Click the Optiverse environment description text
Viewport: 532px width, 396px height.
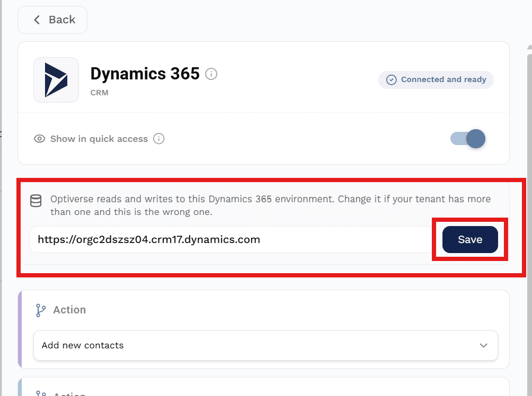pyautogui.click(x=270, y=205)
